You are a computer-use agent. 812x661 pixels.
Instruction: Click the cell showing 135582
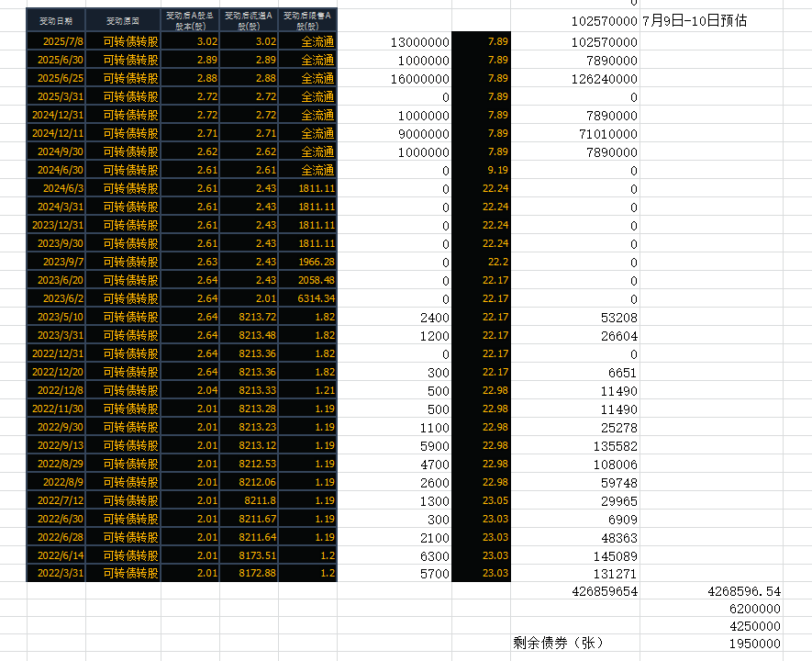click(x=574, y=446)
